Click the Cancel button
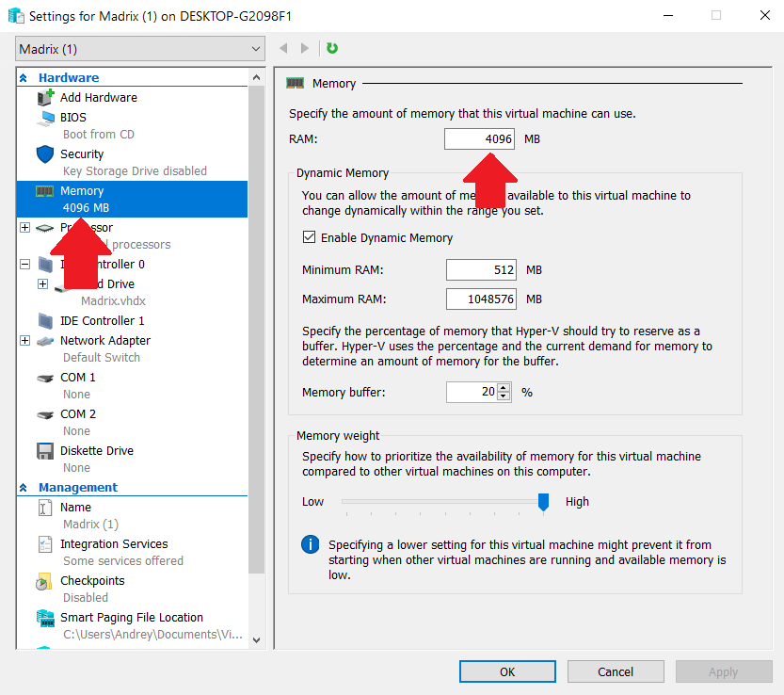Screen dimensions: 784x695 click(x=616, y=671)
